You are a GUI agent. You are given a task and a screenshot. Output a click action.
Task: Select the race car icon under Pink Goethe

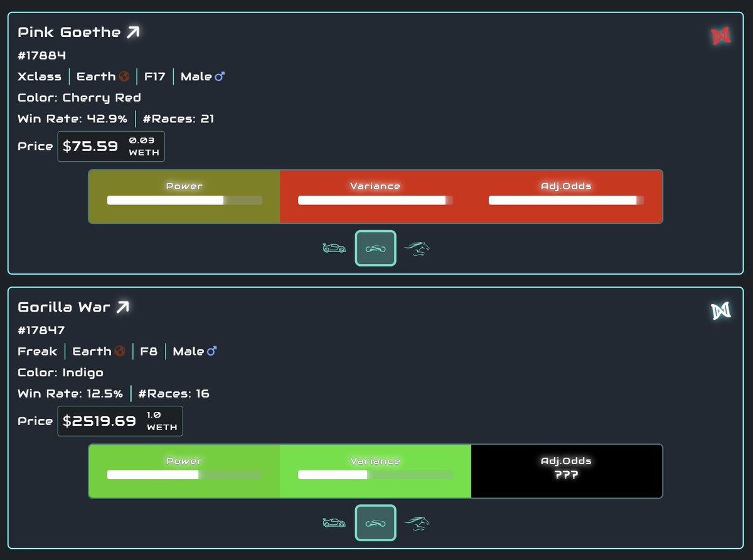click(334, 248)
